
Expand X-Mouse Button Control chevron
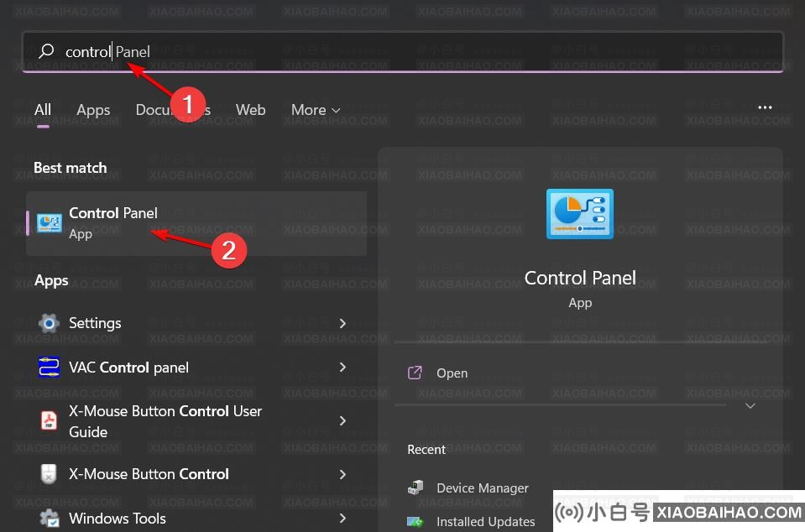342,475
